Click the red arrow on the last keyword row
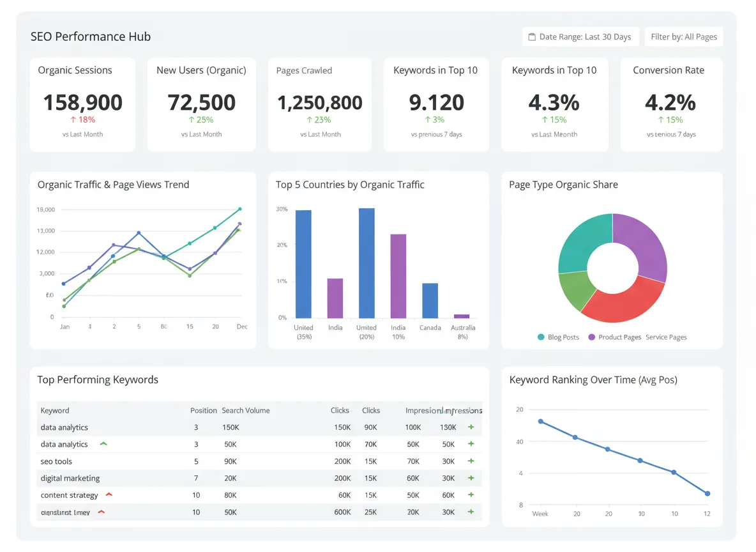The width and height of the screenshot is (756, 552). click(x=102, y=511)
